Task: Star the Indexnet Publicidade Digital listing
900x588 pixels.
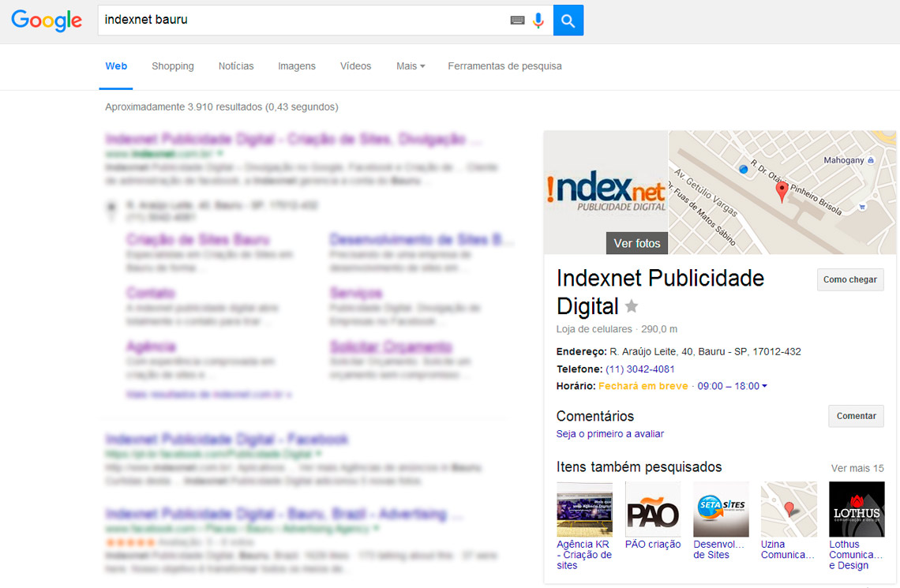Action: point(632,306)
